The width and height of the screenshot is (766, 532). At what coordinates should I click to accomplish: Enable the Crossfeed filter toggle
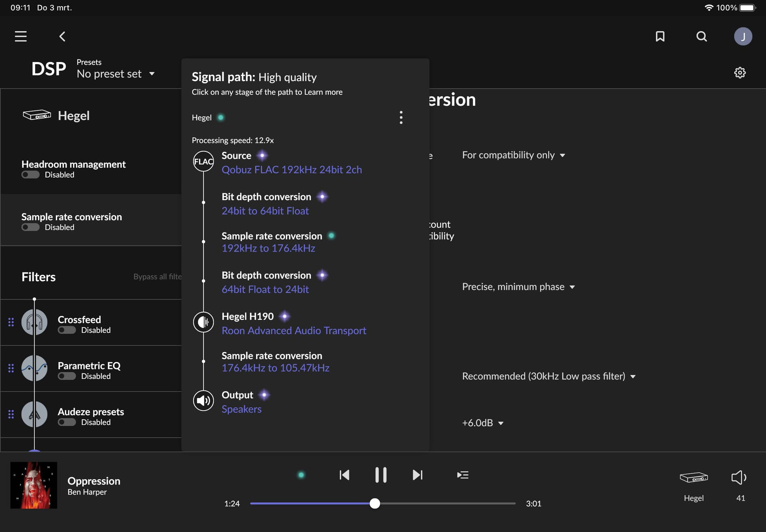[67, 330]
